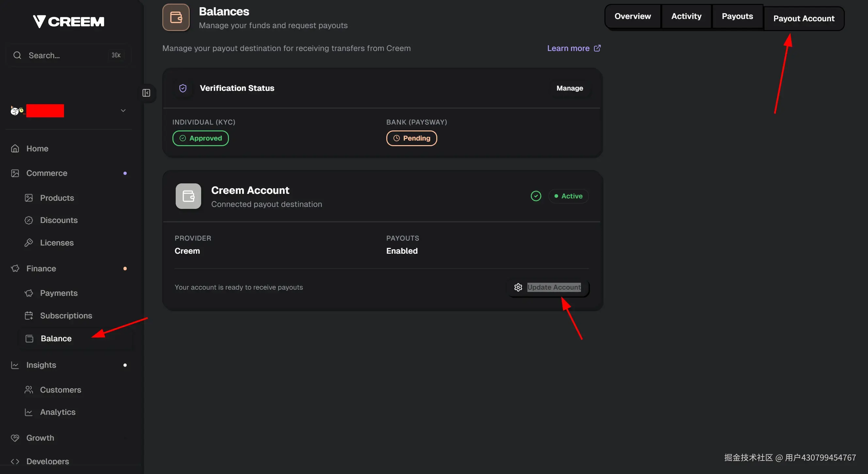Open Discounts in the sidebar

click(x=75, y=220)
